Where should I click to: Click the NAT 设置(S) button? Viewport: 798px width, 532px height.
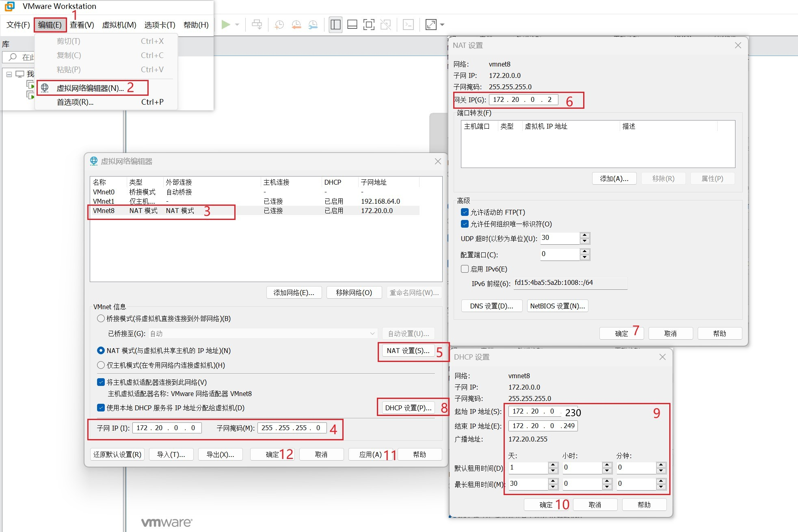408,351
